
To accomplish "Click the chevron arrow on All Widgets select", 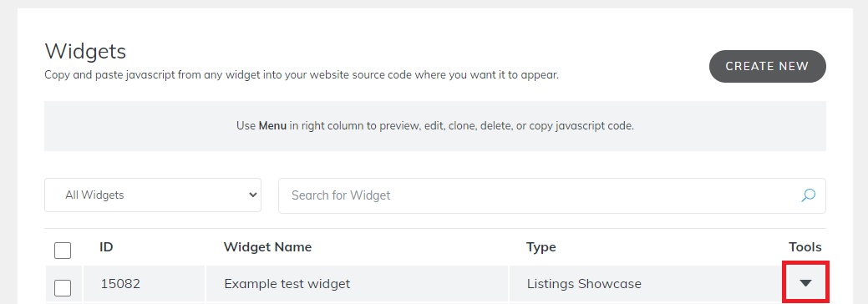I will pos(253,195).
